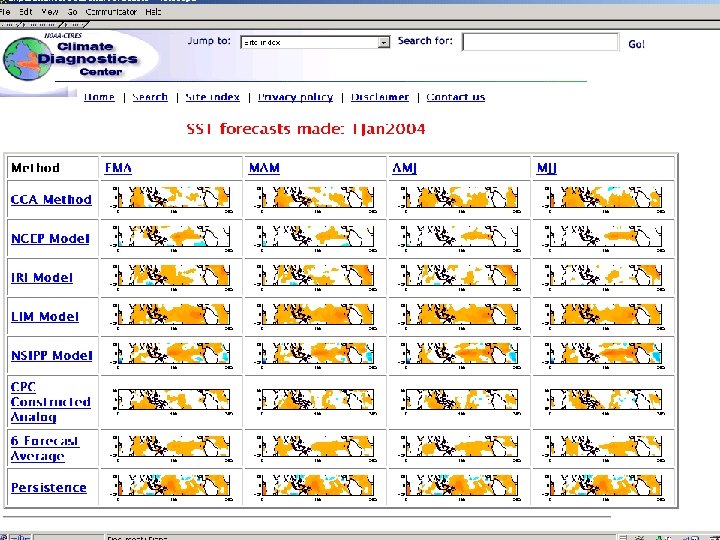Follow the Home link

(99, 97)
